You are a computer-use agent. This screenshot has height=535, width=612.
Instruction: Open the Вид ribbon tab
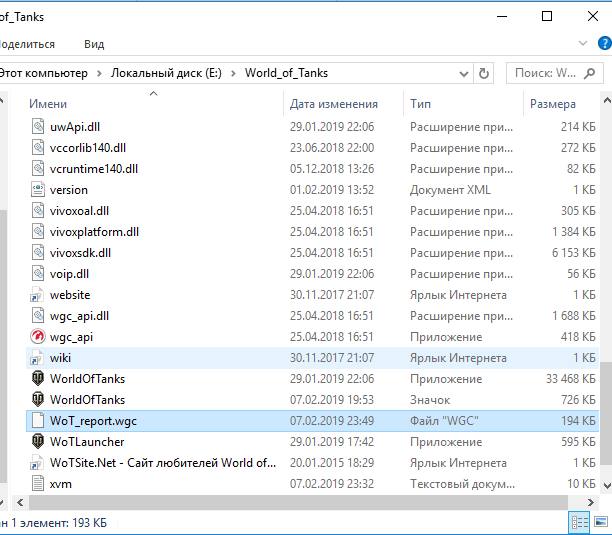pos(94,44)
